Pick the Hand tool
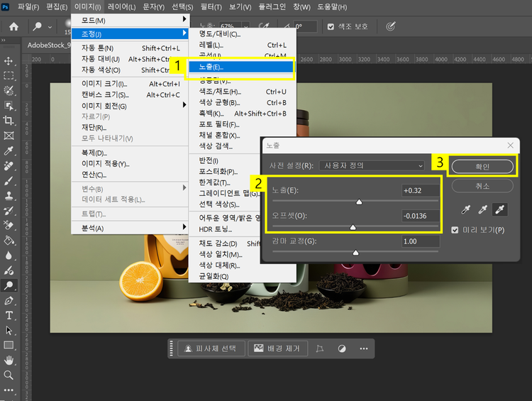Viewport: 532px width, 401px height. 9,360
